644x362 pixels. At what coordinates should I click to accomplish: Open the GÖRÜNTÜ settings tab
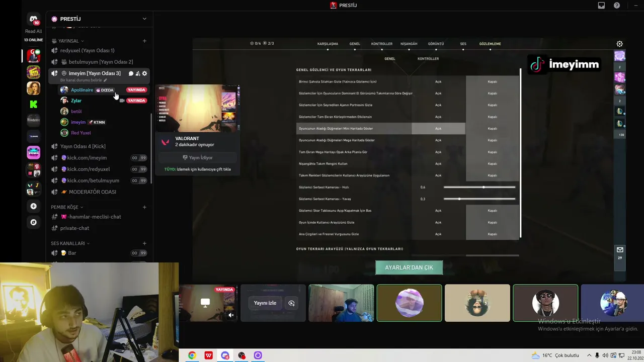[436, 44]
